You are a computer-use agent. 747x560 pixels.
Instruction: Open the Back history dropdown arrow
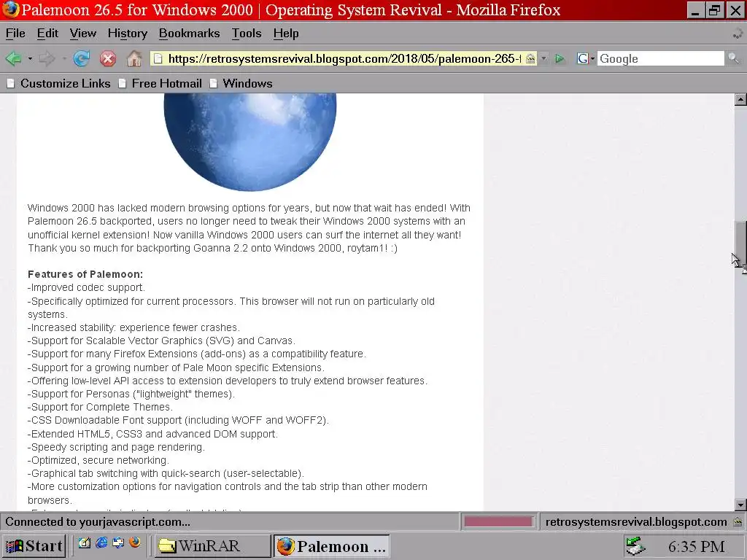coord(30,58)
